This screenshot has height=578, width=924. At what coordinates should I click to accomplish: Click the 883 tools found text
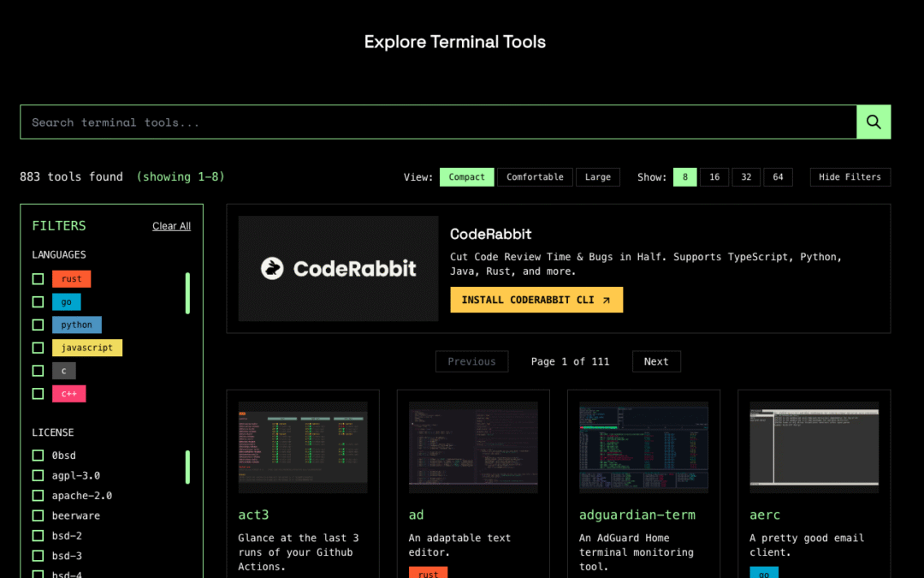click(71, 177)
